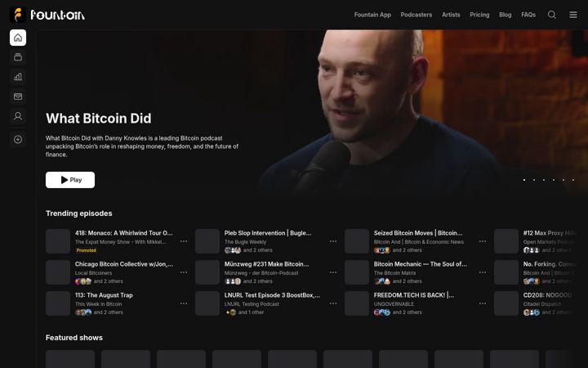Open LNURL Testing Podcast show name
The width and height of the screenshot is (588, 368).
click(252, 304)
